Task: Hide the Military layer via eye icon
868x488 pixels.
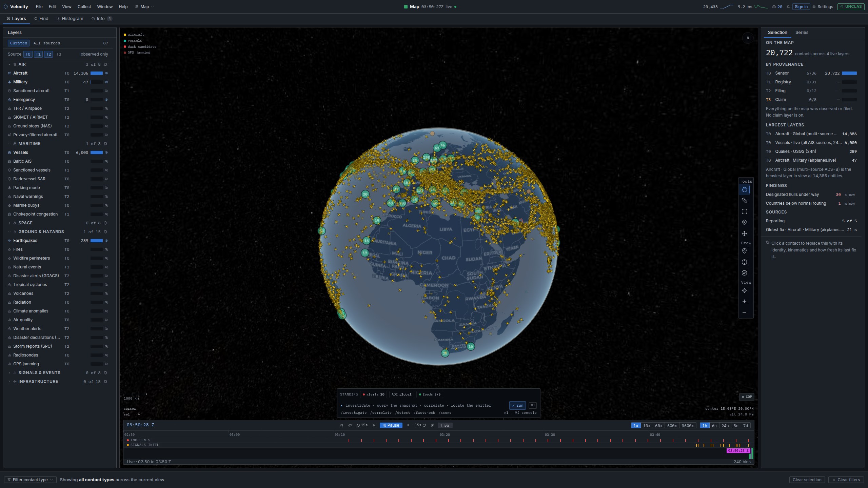Action: click(106, 82)
